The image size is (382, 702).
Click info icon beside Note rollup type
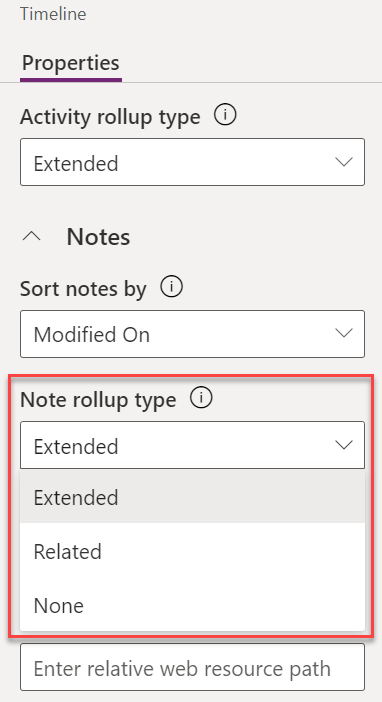click(x=201, y=398)
